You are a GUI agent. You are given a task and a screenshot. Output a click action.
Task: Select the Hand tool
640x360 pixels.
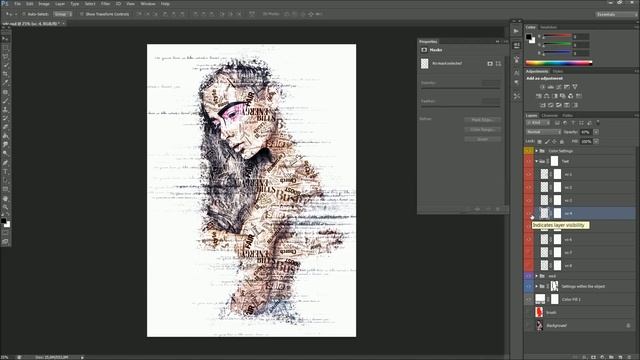pyautogui.click(x=5, y=199)
